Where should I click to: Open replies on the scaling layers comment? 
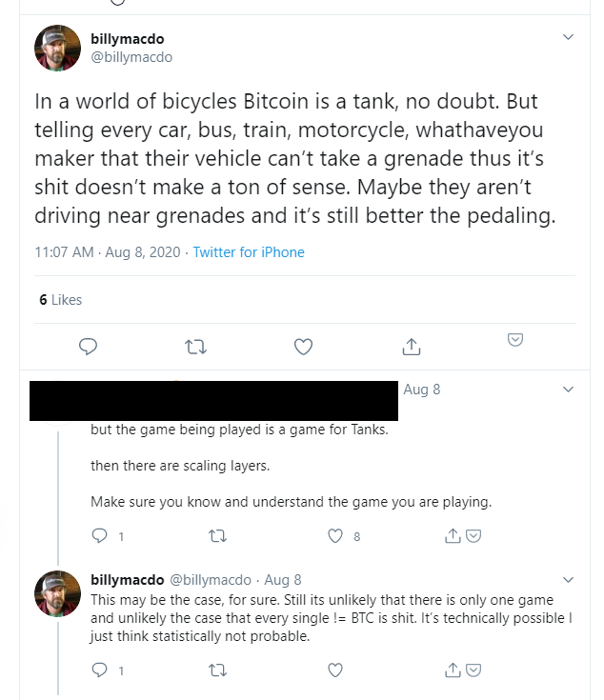click(99, 535)
